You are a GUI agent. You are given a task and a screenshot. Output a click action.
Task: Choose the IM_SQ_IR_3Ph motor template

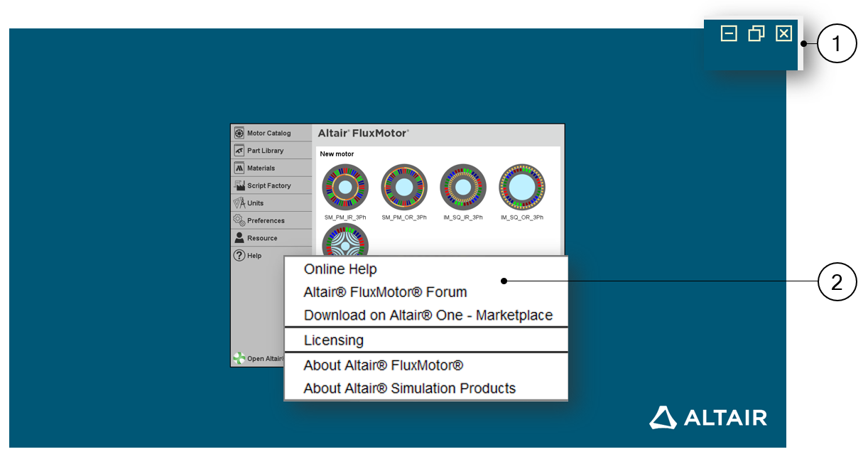point(463,188)
